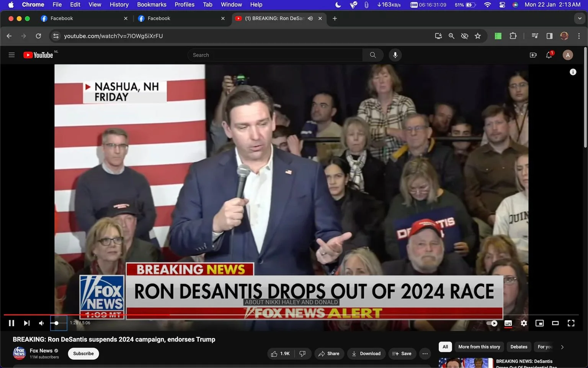The width and height of the screenshot is (588, 368).
Task: Show next topic chips arrow
Action: click(562, 347)
